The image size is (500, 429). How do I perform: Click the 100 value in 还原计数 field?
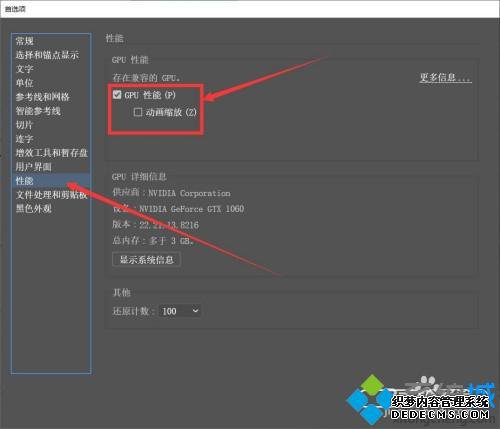coord(169,311)
